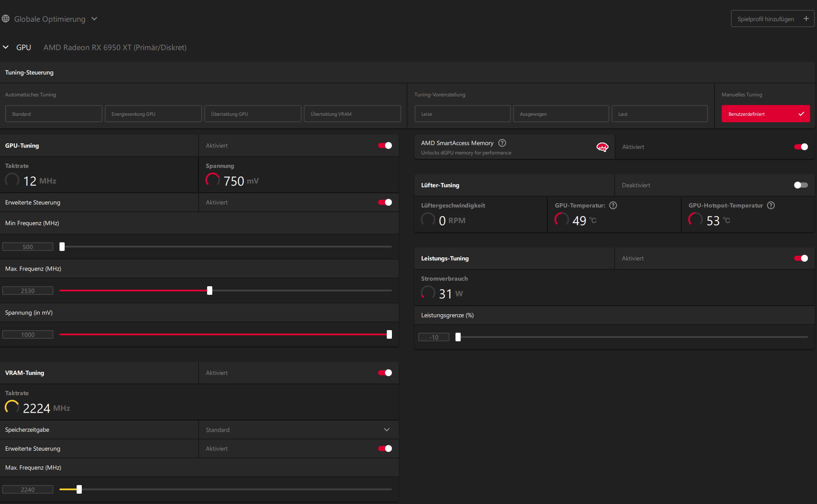Image resolution: width=817 pixels, height=504 pixels.
Task: Choose Übertaktung GPU automatic tuning
Action: pos(253,114)
